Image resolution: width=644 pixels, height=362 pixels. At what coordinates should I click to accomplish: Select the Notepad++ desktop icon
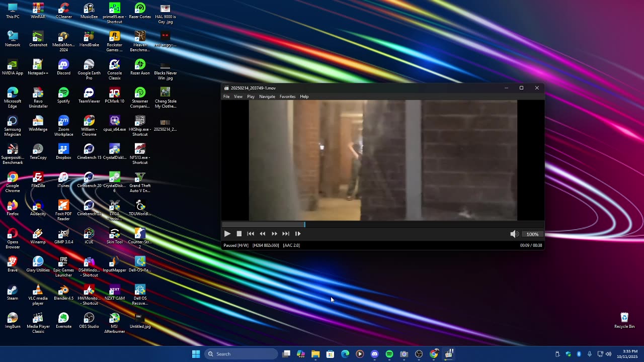click(38, 67)
